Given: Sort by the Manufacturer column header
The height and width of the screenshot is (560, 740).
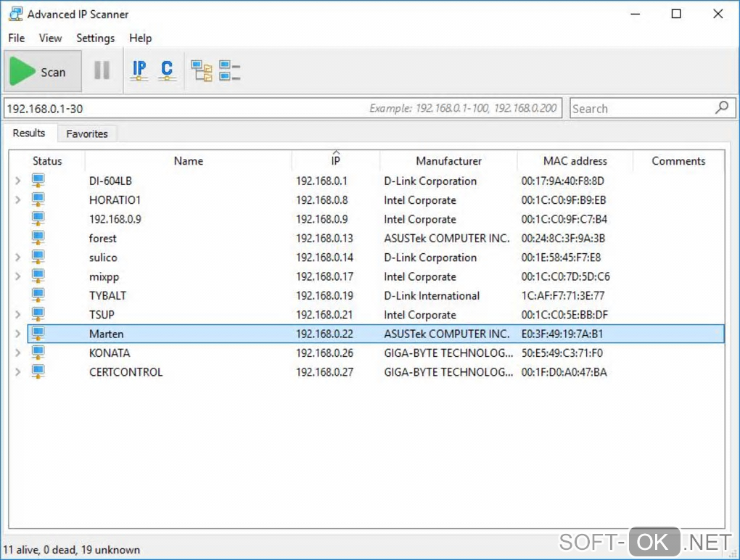Looking at the screenshot, I should pos(448,161).
